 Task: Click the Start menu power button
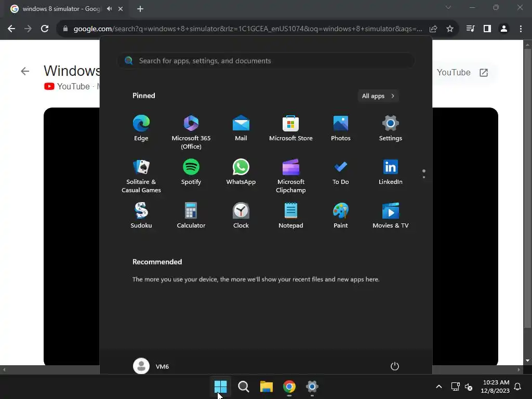click(x=395, y=366)
